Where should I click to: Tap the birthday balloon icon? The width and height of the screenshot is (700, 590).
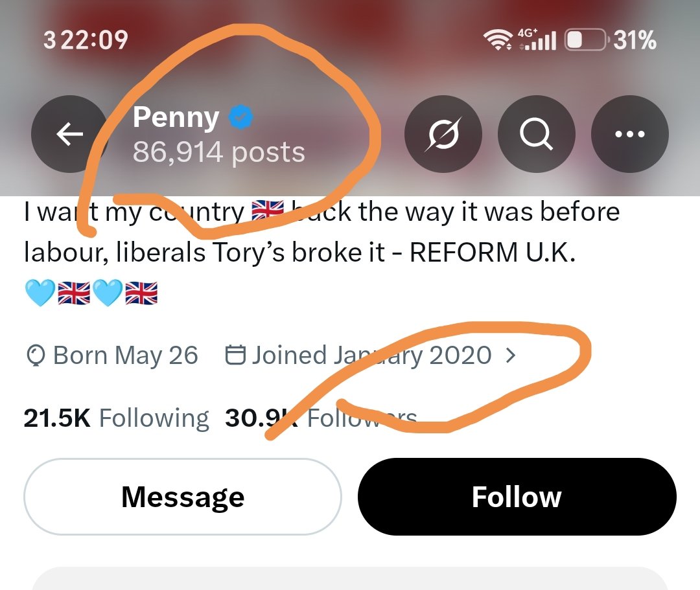pyautogui.click(x=36, y=356)
